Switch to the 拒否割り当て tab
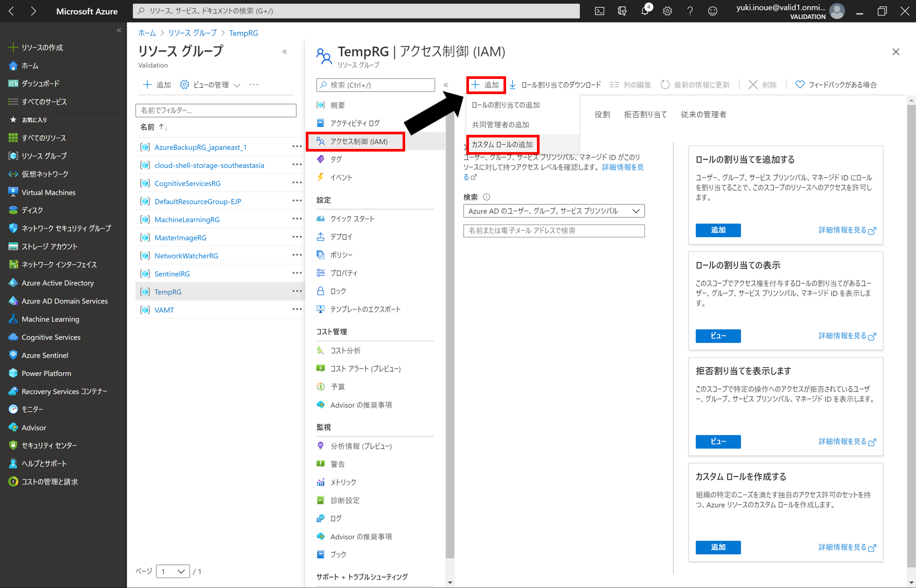 tap(645, 114)
